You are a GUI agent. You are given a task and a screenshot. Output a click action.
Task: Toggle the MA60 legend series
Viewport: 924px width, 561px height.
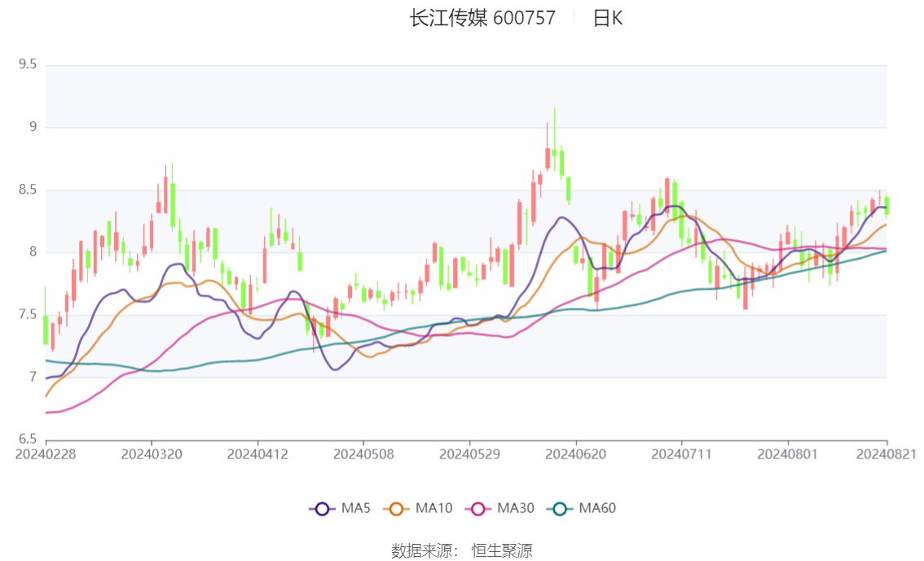tap(582, 509)
